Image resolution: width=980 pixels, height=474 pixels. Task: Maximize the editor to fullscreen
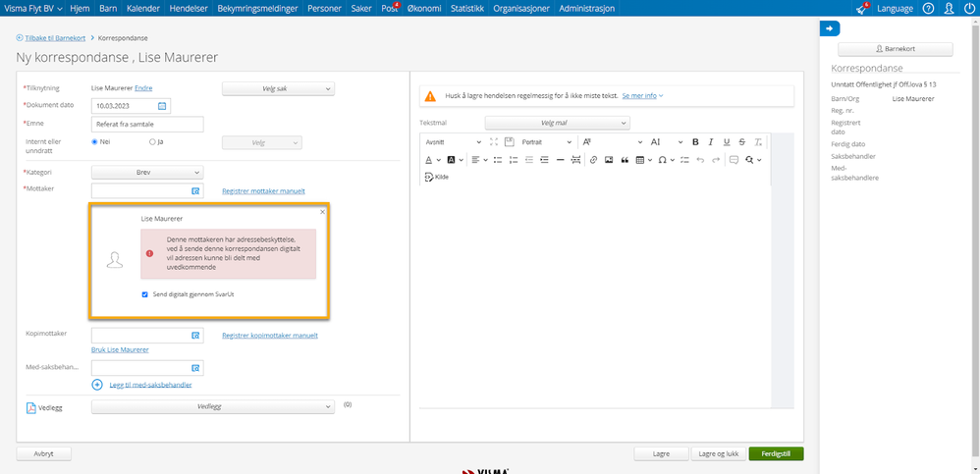494,141
